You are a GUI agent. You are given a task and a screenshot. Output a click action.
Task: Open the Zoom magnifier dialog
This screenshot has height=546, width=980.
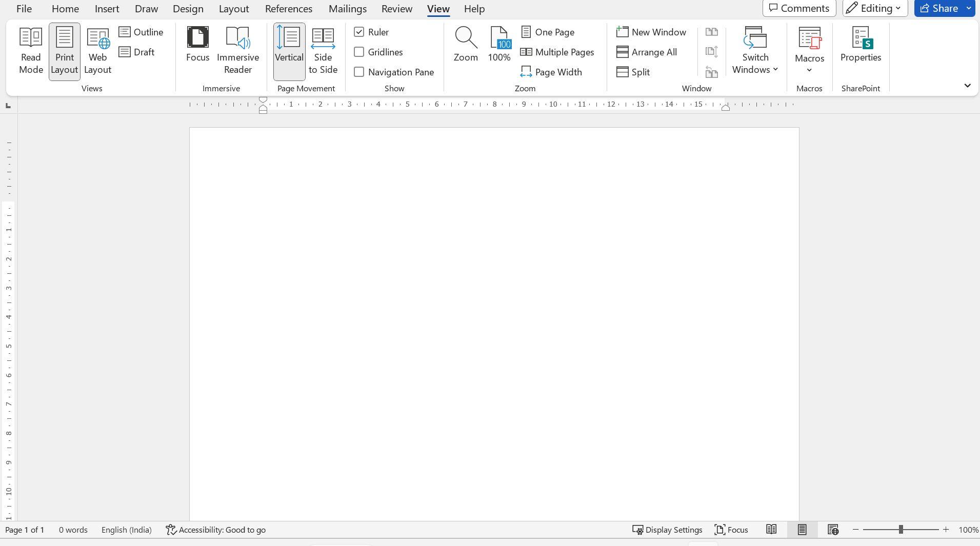pyautogui.click(x=466, y=45)
